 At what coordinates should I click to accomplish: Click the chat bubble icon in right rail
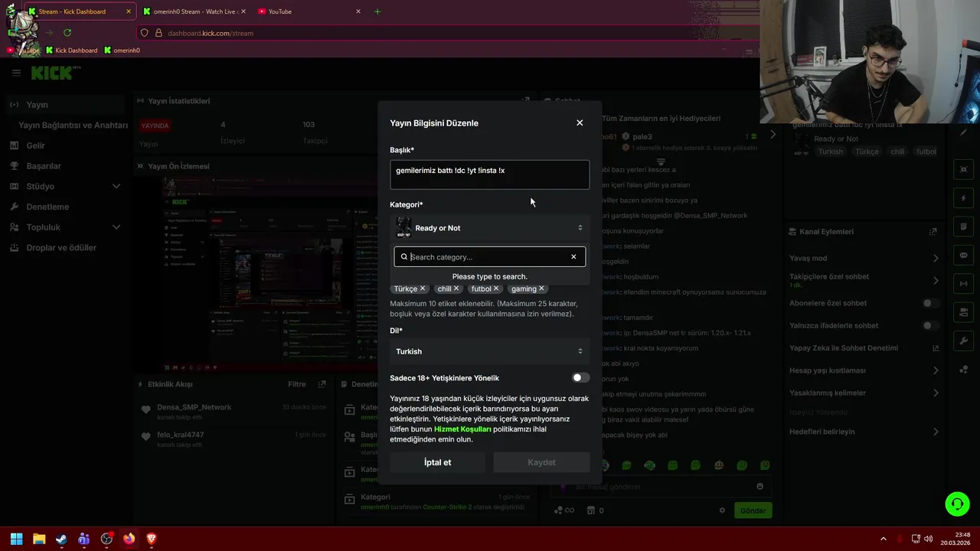click(x=963, y=255)
